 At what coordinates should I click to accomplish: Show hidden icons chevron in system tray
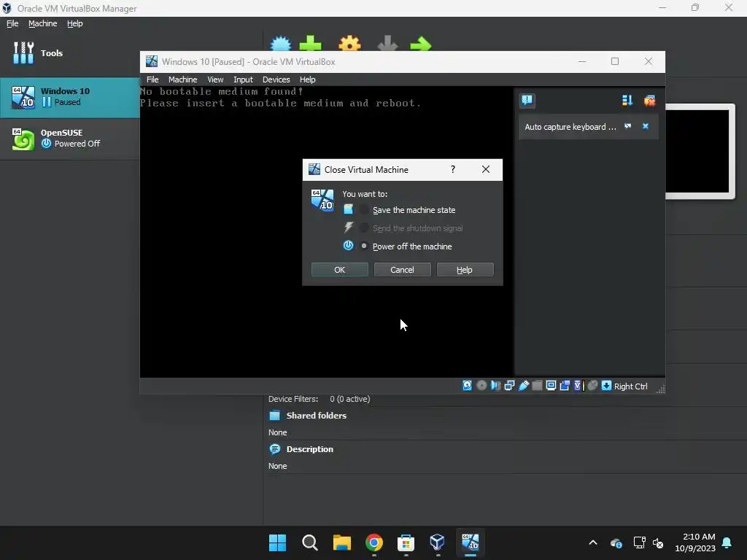pos(593,542)
